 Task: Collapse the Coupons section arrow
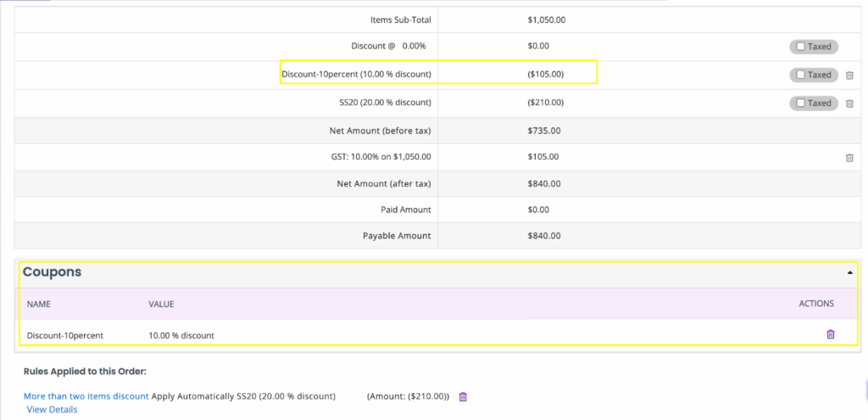[x=849, y=272]
